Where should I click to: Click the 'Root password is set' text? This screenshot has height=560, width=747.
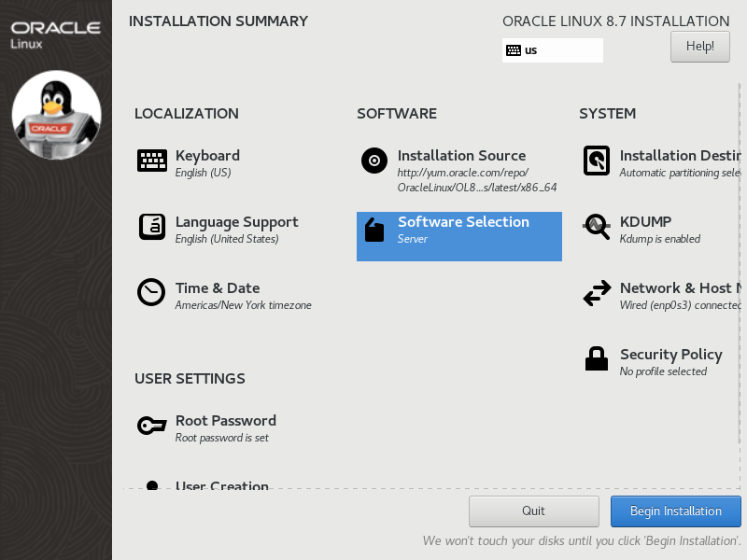(222, 438)
